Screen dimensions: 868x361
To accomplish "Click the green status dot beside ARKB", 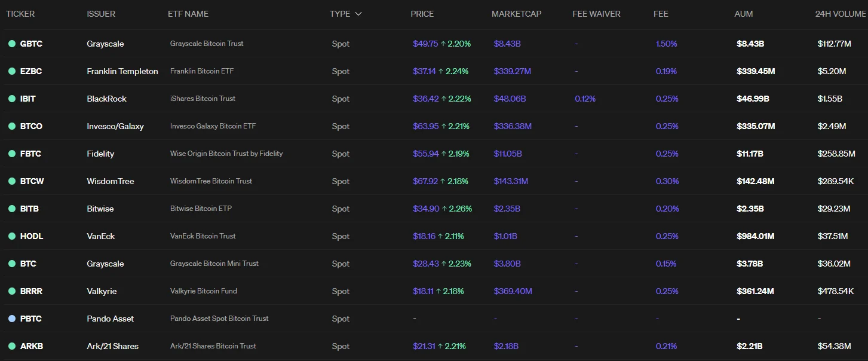I will (x=11, y=346).
